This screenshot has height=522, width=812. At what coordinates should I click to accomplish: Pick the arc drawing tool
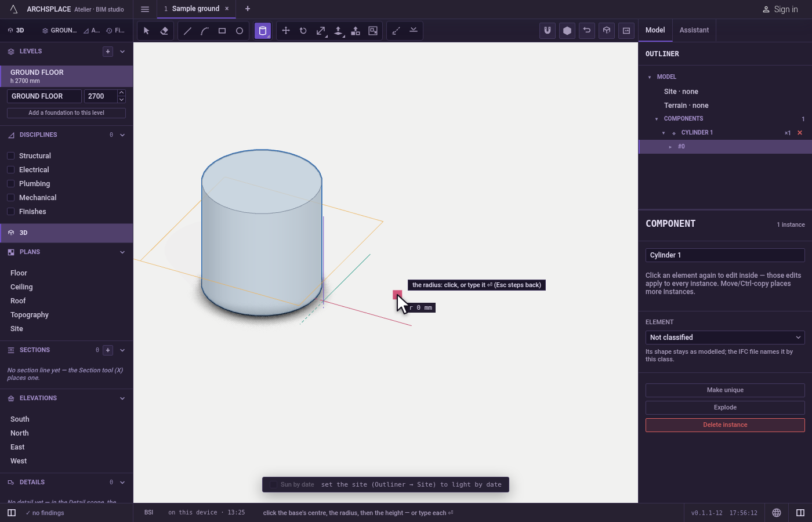[x=205, y=31]
